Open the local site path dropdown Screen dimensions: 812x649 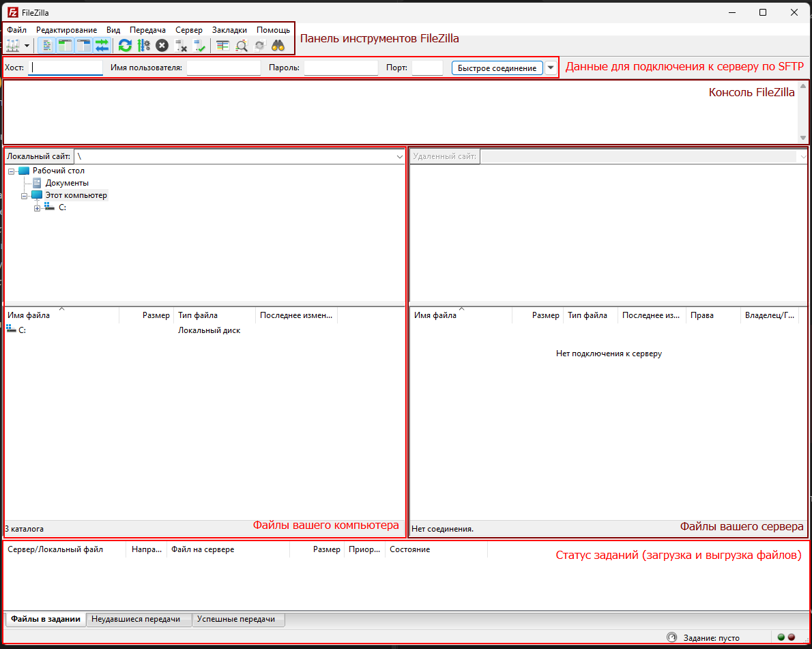[400, 157]
